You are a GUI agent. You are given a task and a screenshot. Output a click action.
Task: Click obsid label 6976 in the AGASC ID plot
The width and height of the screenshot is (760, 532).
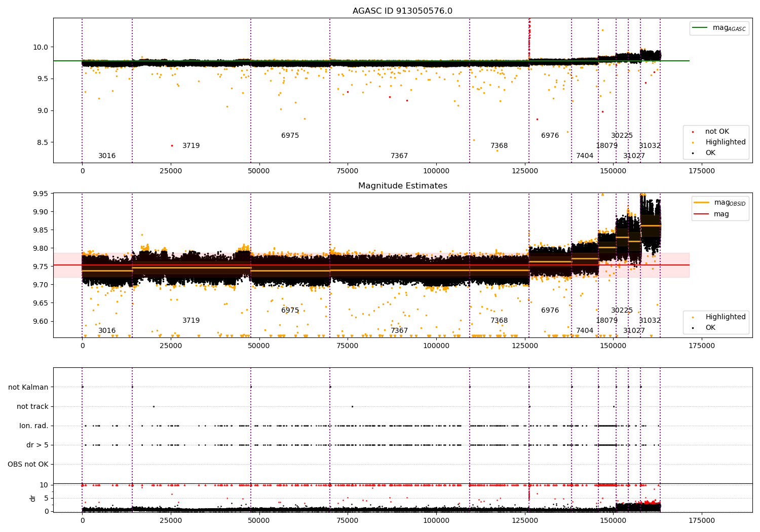[550, 136]
